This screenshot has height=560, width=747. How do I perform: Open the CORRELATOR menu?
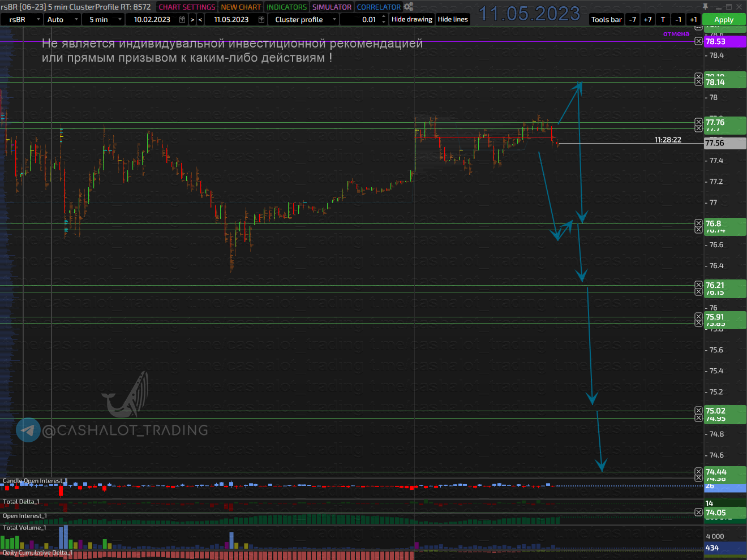379,7
